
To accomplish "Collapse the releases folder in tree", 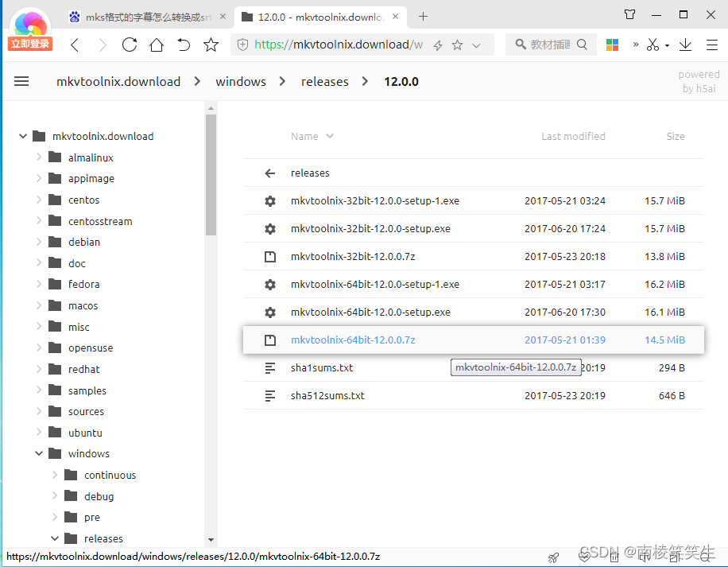I will [55, 538].
